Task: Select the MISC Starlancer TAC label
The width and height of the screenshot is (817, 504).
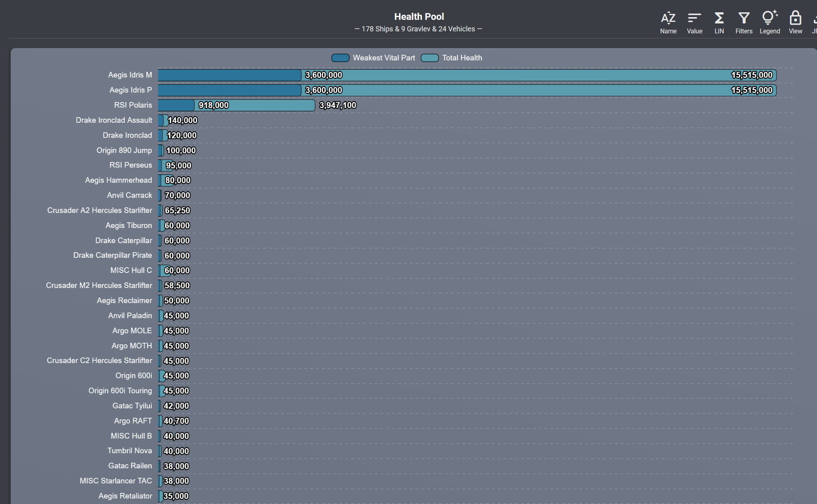Action: click(116, 481)
